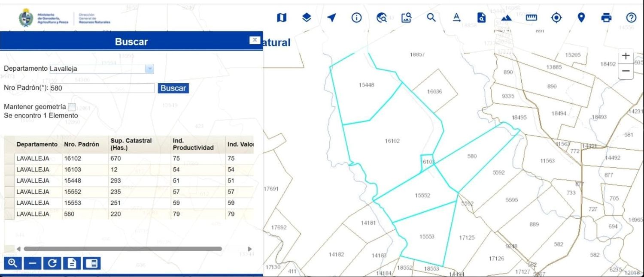Toggle the Mantener geometría checkbox

pyautogui.click(x=72, y=107)
